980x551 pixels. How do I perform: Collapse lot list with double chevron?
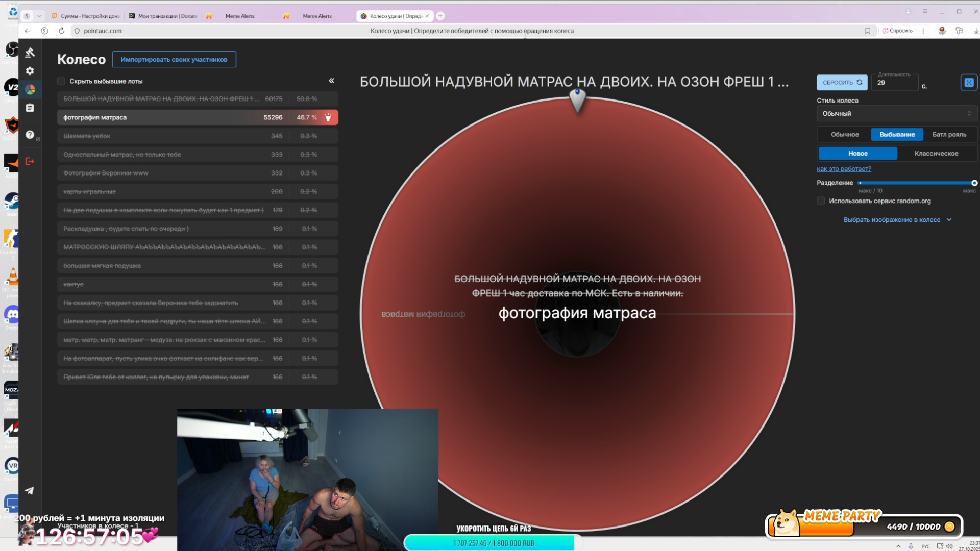tap(331, 81)
